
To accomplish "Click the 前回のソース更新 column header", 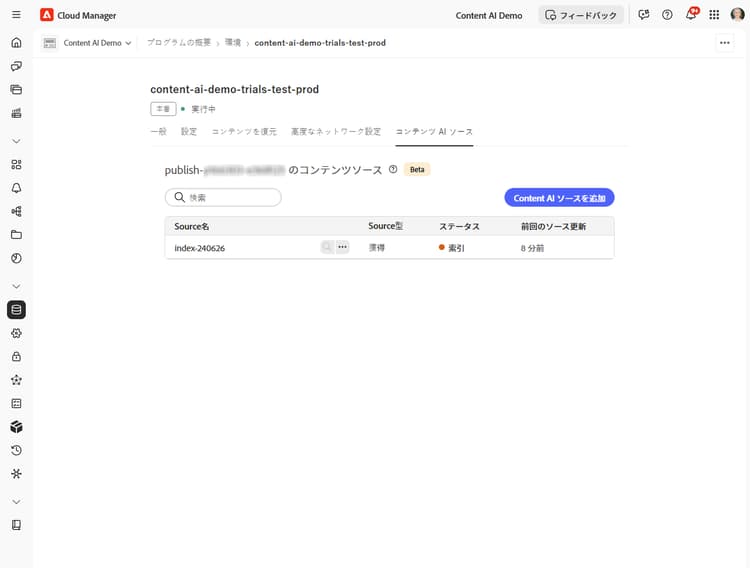I will [x=553, y=226].
